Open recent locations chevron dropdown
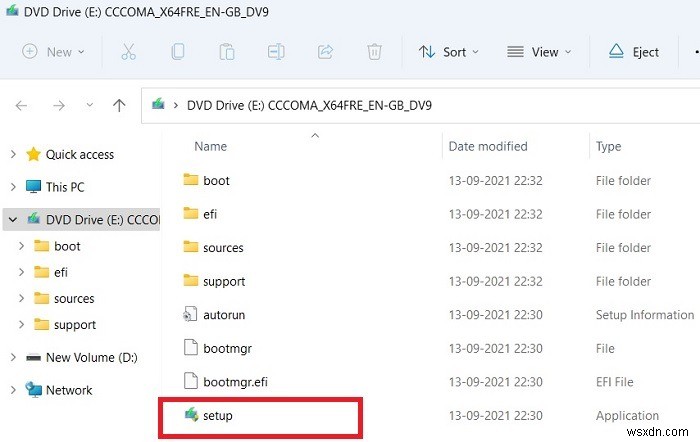The height and width of the screenshot is (442, 700). tap(90, 105)
